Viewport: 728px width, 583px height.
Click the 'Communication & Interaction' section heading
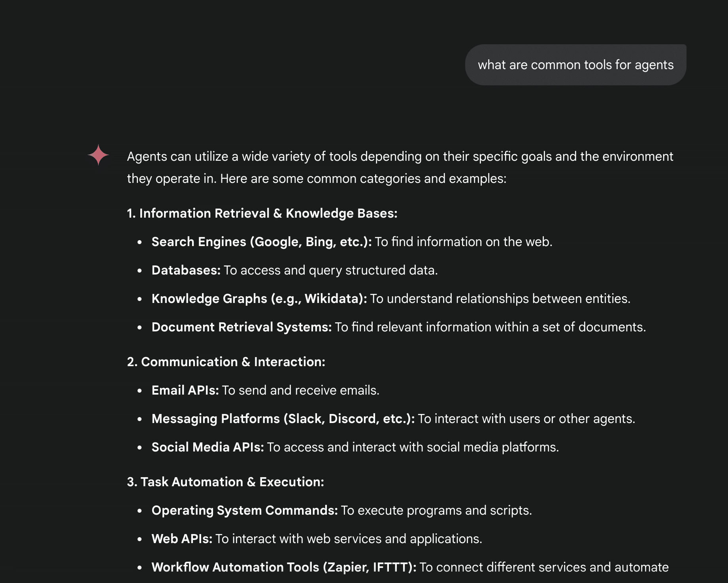point(226,362)
